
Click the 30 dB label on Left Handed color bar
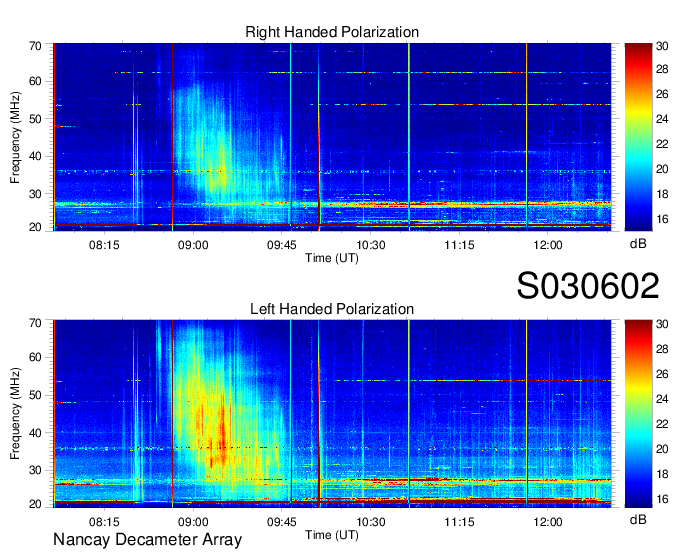click(x=662, y=323)
